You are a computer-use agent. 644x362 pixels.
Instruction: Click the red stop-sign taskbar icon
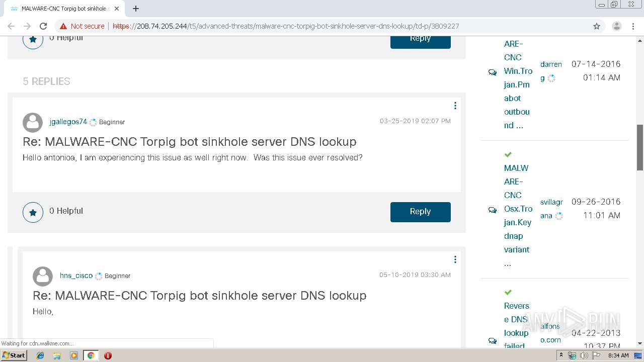108,355
